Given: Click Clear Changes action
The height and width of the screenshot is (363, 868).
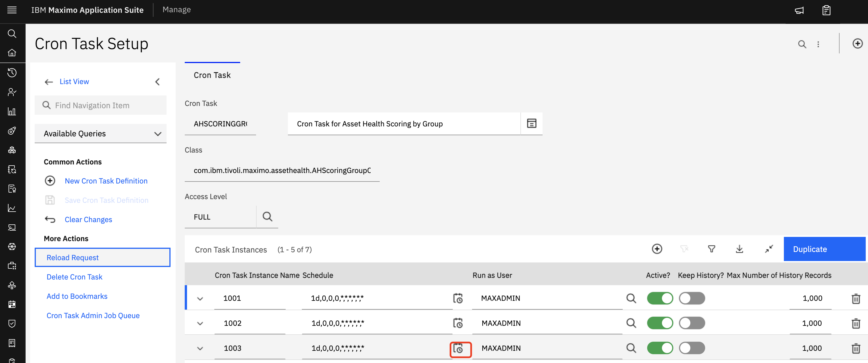Looking at the screenshot, I should point(88,220).
